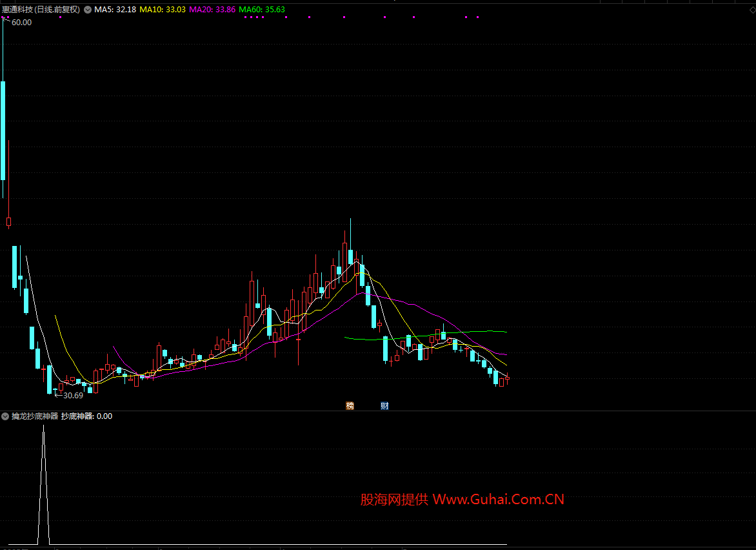This screenshot has height=550, width=756.
Task: Click the 抄底神器: 0.00 value readout
Action: [x=87, y=416]
